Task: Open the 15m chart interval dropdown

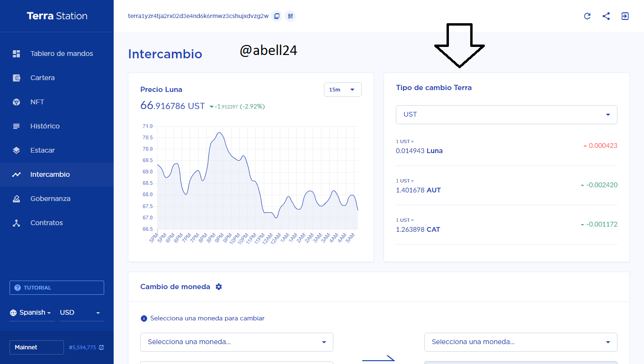Action: pos(343,90)
